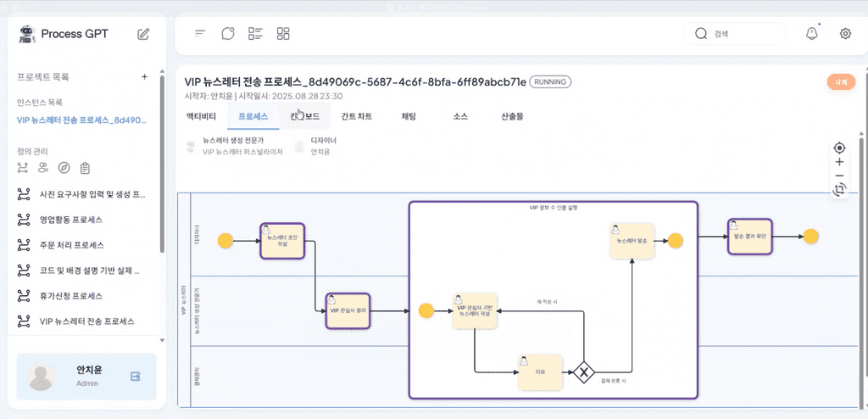Click the compass icon under 정의 관리
This screenshot has width=868, height=419.
(64, 167)
